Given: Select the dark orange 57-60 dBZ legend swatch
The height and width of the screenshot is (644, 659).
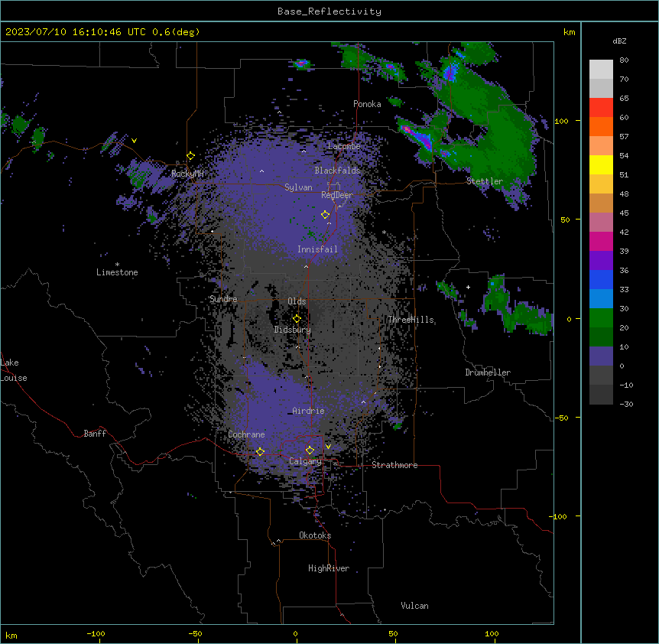Looking at the screenshot, I should [601, 126].
